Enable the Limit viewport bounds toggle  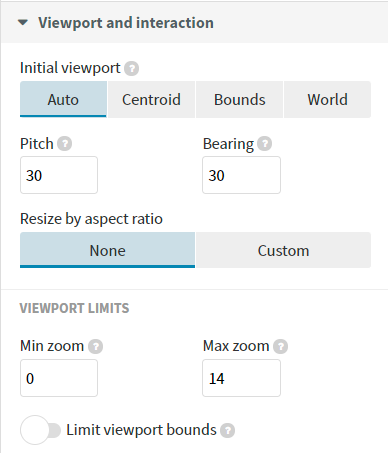(x=40, y=430)
